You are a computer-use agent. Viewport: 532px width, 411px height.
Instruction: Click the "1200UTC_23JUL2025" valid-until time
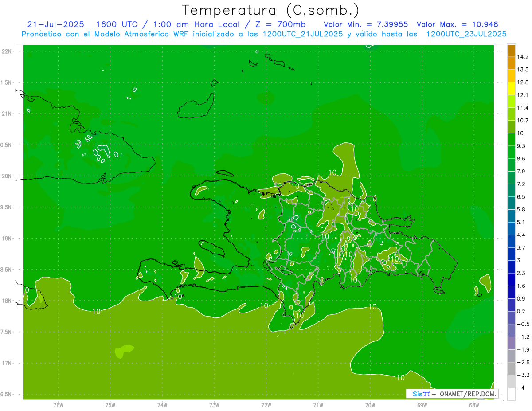(466, 34)
